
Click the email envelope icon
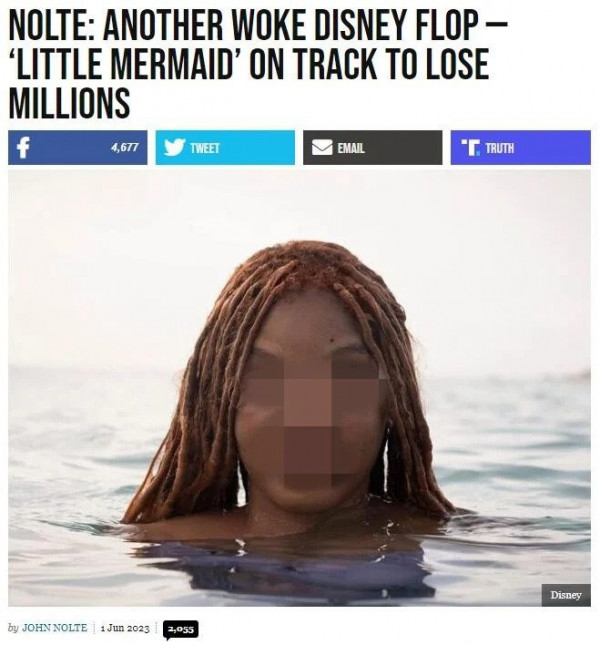click(322, 147)
